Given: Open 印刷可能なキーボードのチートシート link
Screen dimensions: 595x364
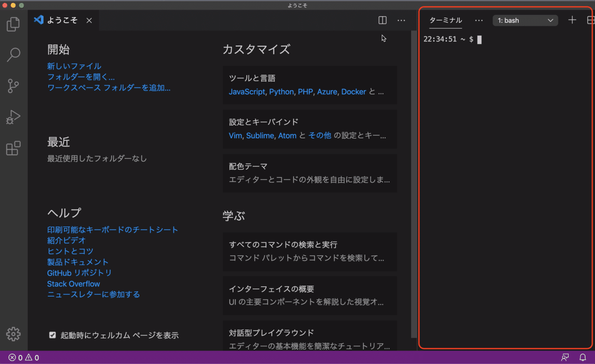Looking at the screenshot, I should coord(113,230).
